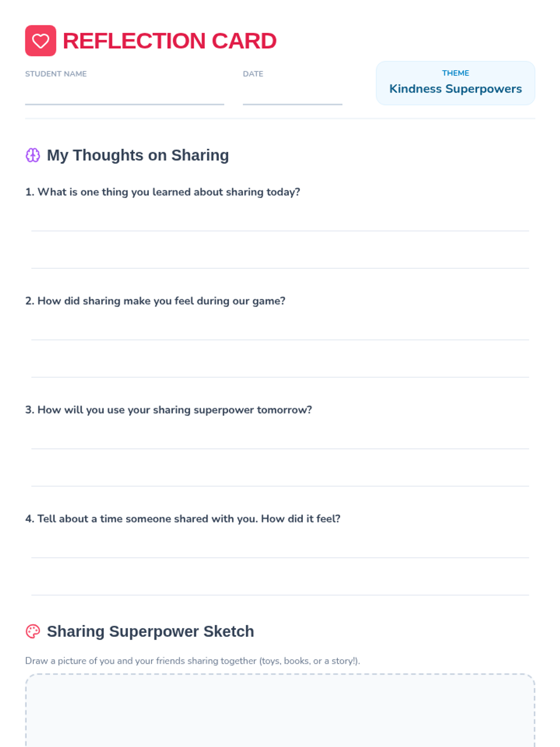Click the Reflection Card title

169,41
